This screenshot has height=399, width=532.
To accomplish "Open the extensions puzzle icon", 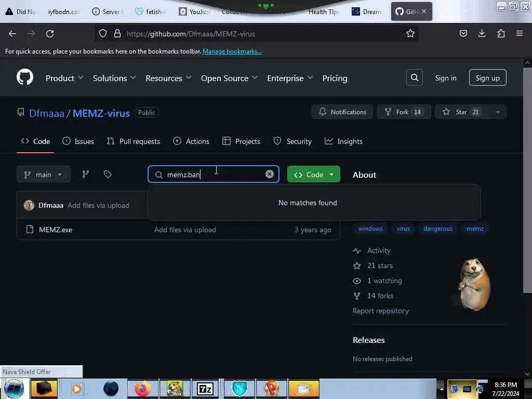I will [501, 34].
